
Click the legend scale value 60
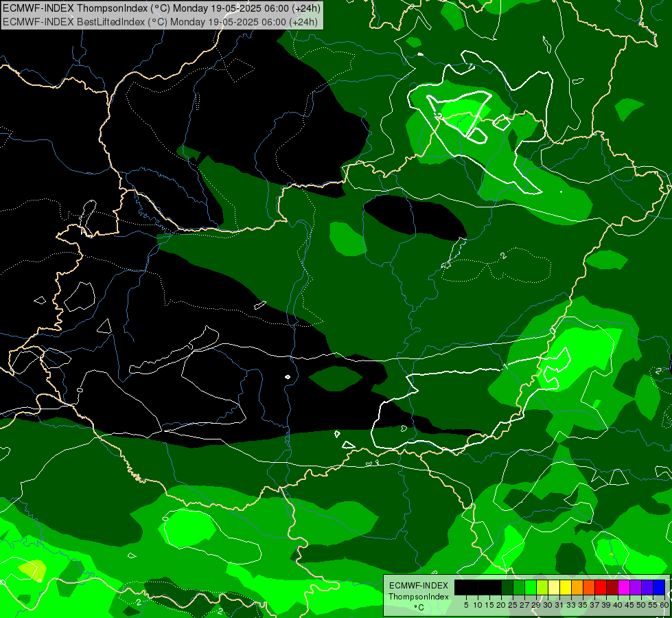tap(664, 605)
